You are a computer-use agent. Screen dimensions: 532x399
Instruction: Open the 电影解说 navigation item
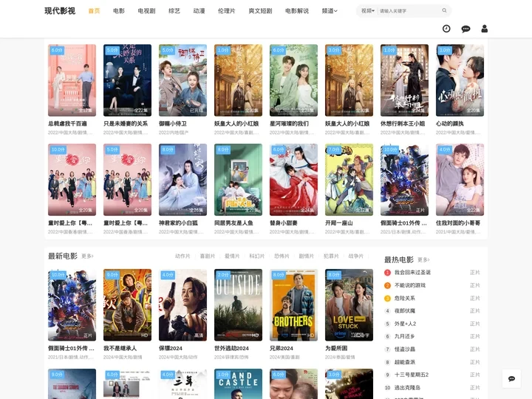pyautogui.click(x=297, y=11)
